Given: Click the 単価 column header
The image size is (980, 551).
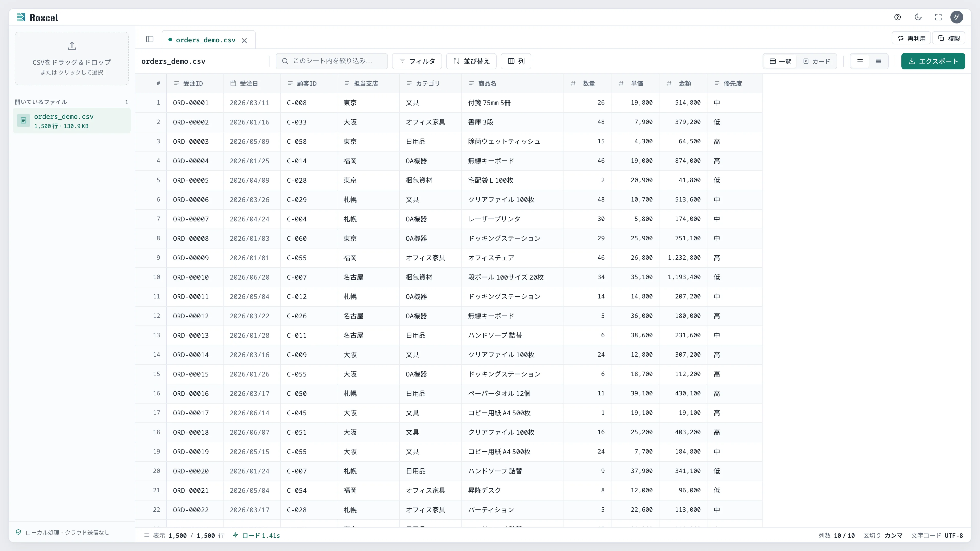Looking at the screenshot, I should click(635, 83).
